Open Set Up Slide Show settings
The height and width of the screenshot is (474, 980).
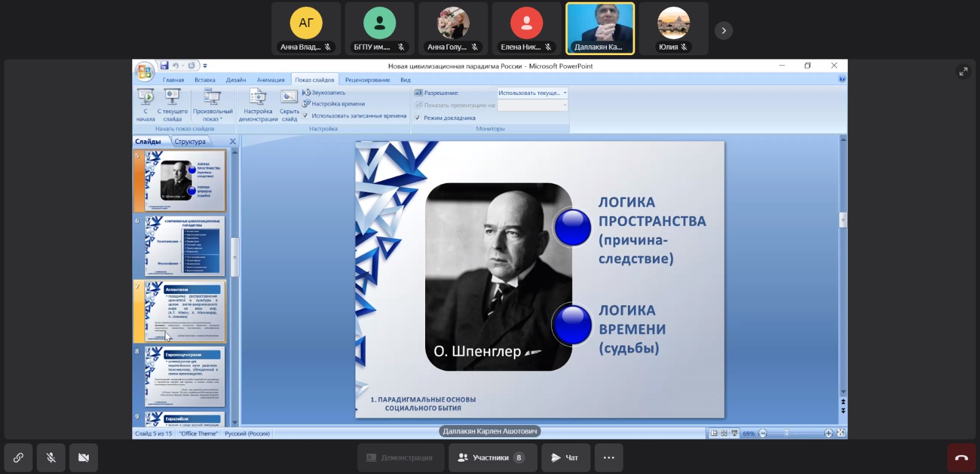point(258,98)
